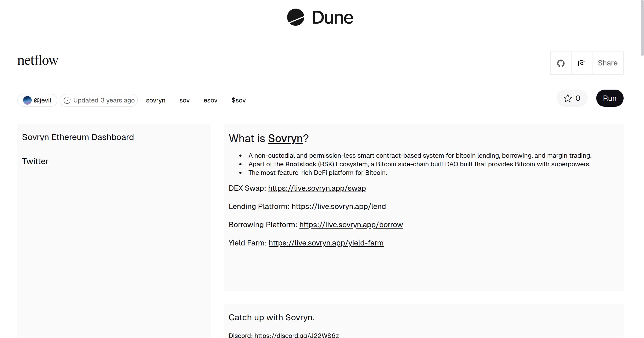Open the Twitter link
The image size is (644, 338).
35,161
